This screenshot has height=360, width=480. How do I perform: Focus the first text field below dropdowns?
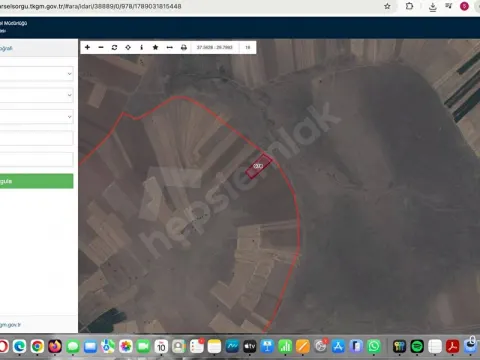36,138
